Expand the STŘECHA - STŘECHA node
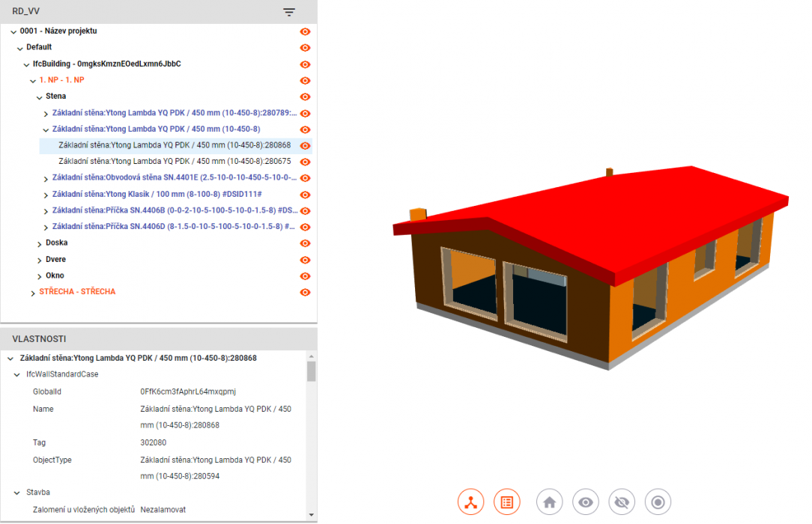The width and height of the screenshot is (812, 524). [x=33, y=293]
